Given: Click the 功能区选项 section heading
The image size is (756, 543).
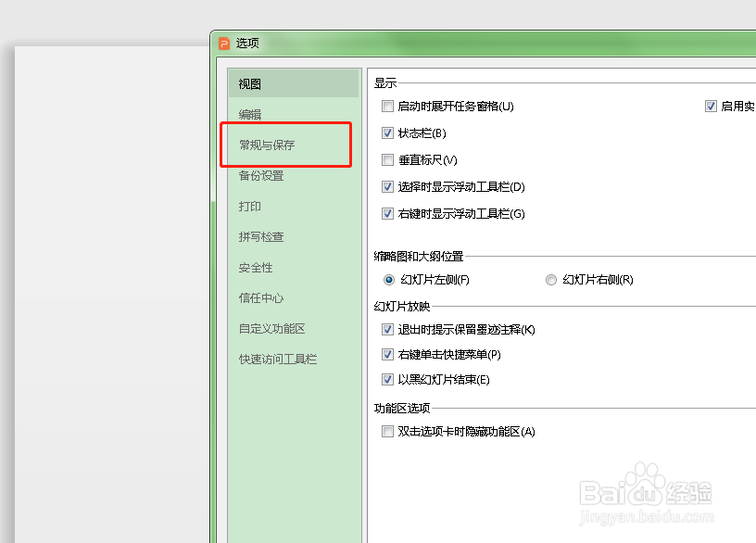Looking at the screenshot, I should (402, 408).
